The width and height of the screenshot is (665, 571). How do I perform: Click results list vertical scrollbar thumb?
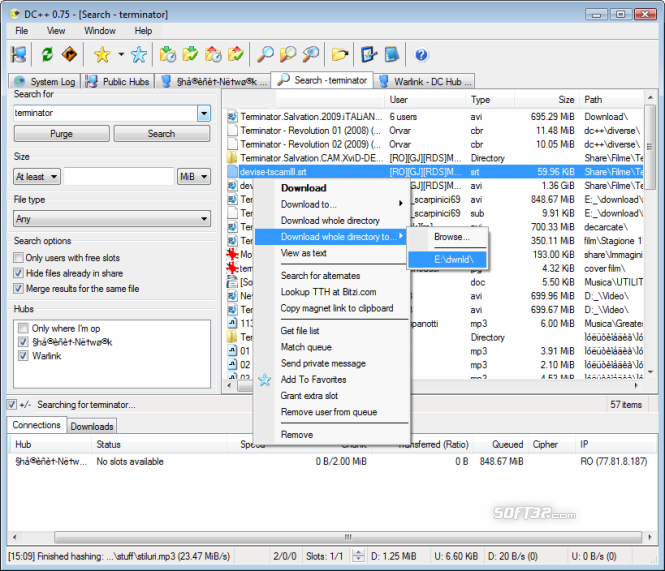tap(650, 146)
